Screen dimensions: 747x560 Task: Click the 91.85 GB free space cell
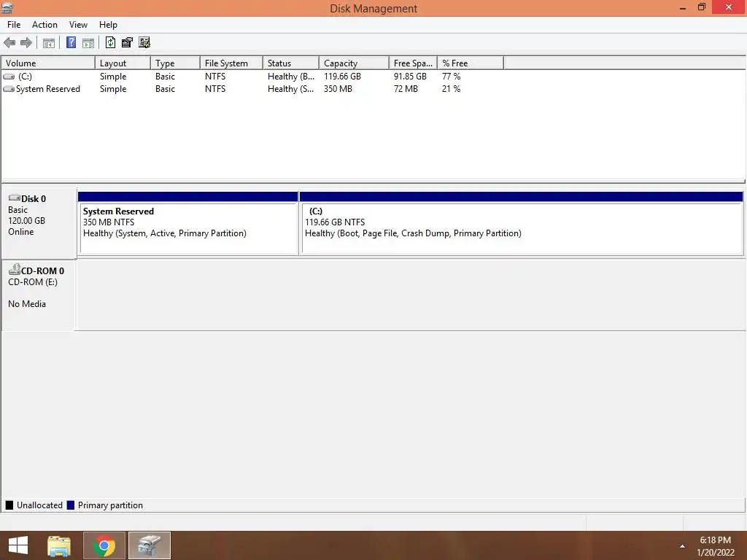410,76
